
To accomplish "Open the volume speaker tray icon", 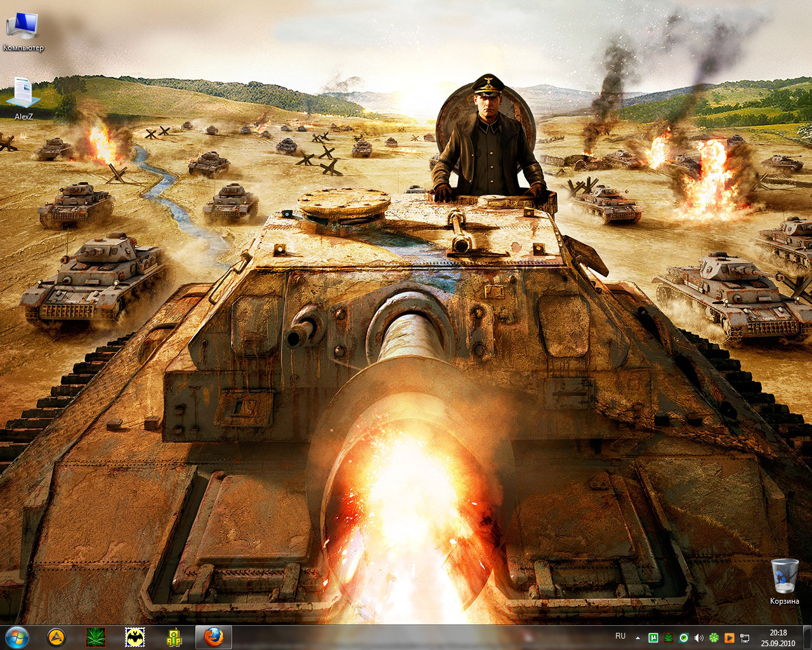I will point(699,638).
